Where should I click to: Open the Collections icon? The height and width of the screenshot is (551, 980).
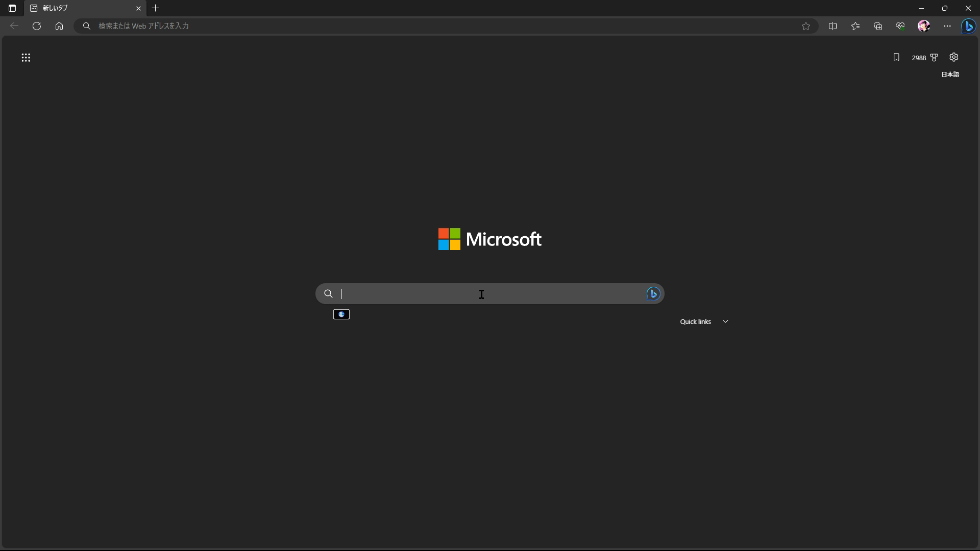pos(878,26)
